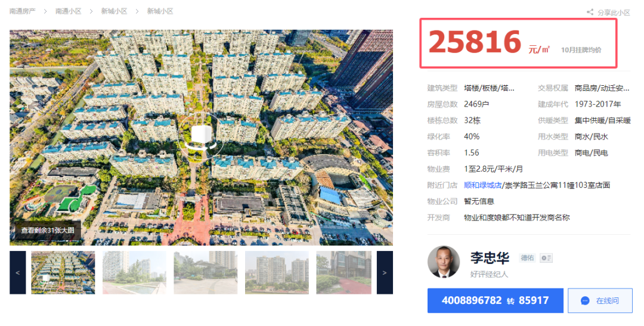644x326 pixels.
Task: Open the last 新城小区 breadcrumb
Action: [x=160, y=11]
